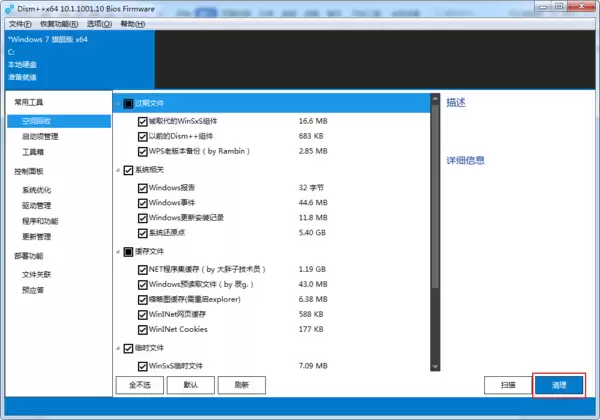Open the 文件(F) menu
The height and width of the screenshot is (420, 600).
pos(20,24)
